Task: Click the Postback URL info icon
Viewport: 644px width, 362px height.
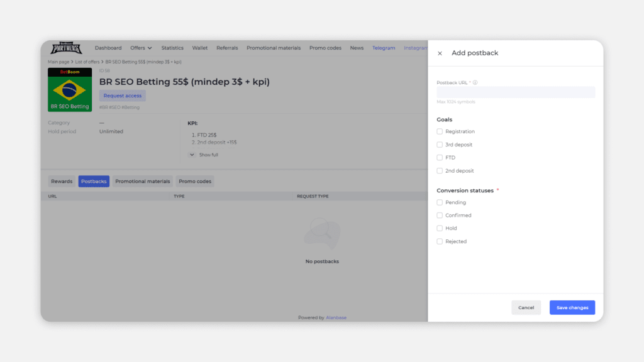Action: coord(475,82)
